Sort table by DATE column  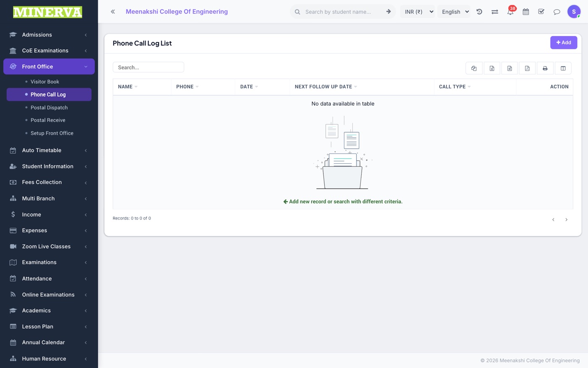tap(262, 87)
